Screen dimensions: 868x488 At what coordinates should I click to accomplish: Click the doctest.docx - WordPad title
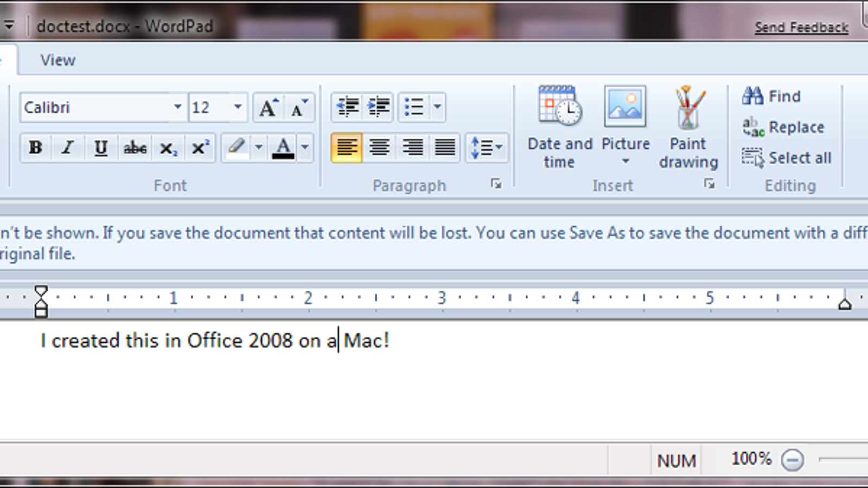pyautogui.click(x=125, y=26)
